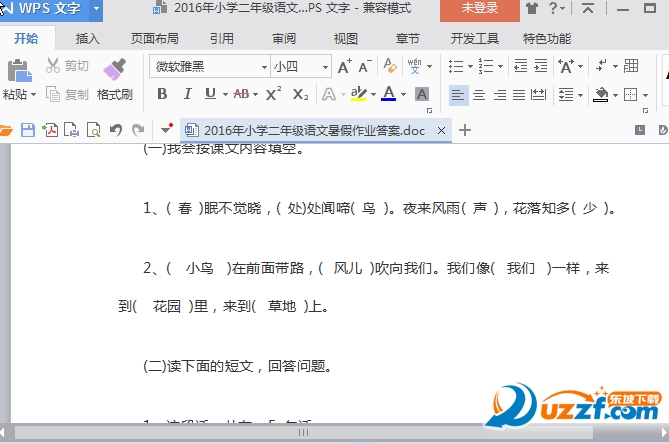This screenshot has width=669, height=444.
Task: Toggle strikethrough AB formatting
Action: pos(241,94)
